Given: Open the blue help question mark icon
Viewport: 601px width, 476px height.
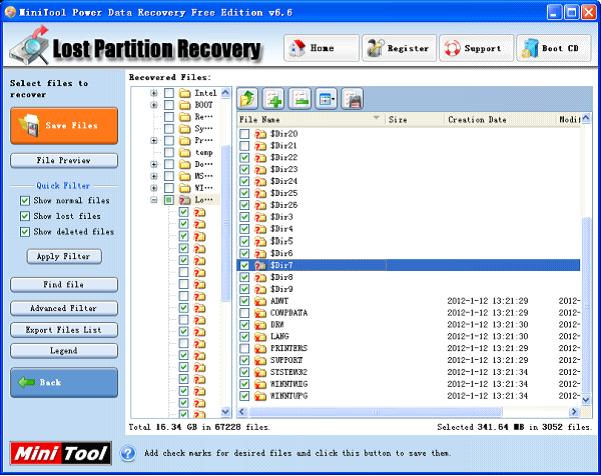Looking at the screenshot, I should point(128,453).
